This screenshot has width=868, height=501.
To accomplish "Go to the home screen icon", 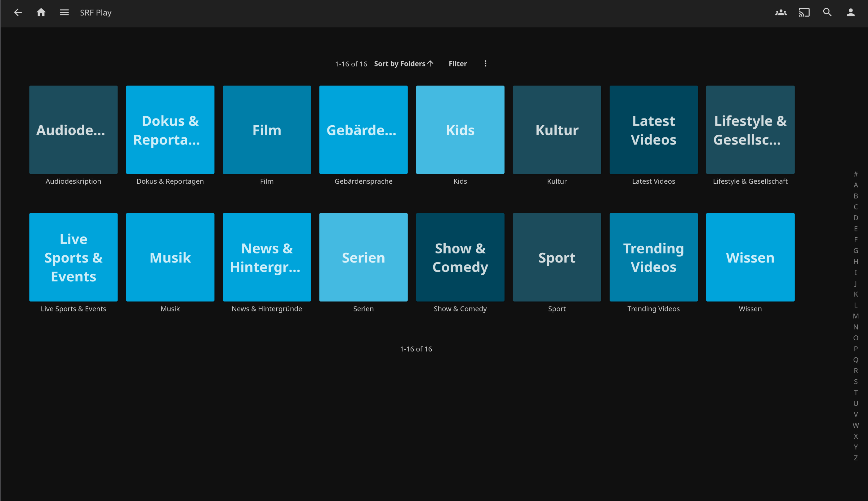I will point(41,13).
